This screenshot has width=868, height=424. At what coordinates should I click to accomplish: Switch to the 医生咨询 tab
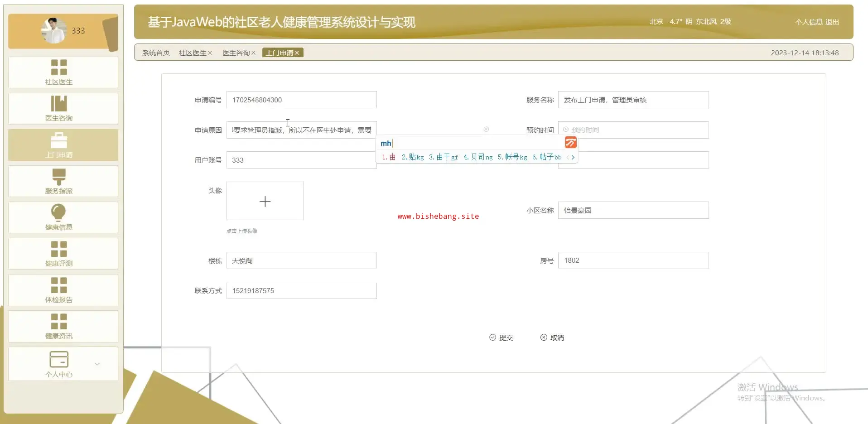[x=236, y=53]
